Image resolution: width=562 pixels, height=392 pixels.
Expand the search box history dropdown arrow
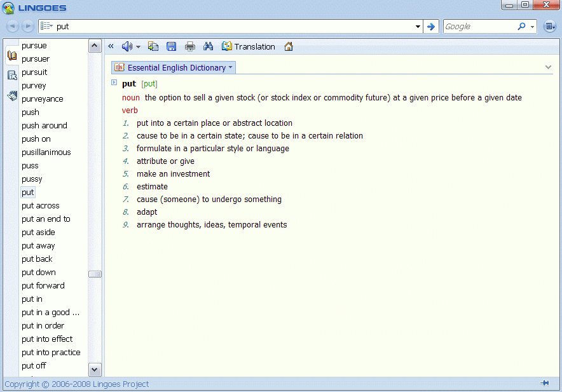pos(418,27)
